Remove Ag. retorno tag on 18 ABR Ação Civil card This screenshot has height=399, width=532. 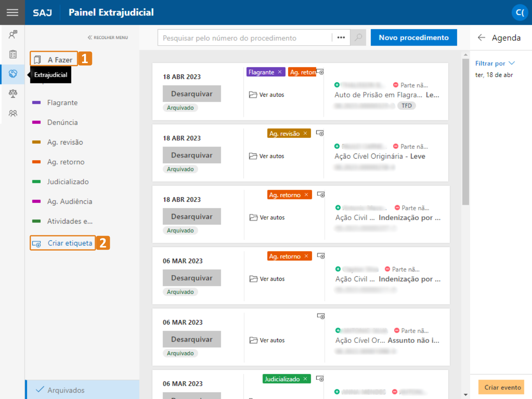(307, 195)
